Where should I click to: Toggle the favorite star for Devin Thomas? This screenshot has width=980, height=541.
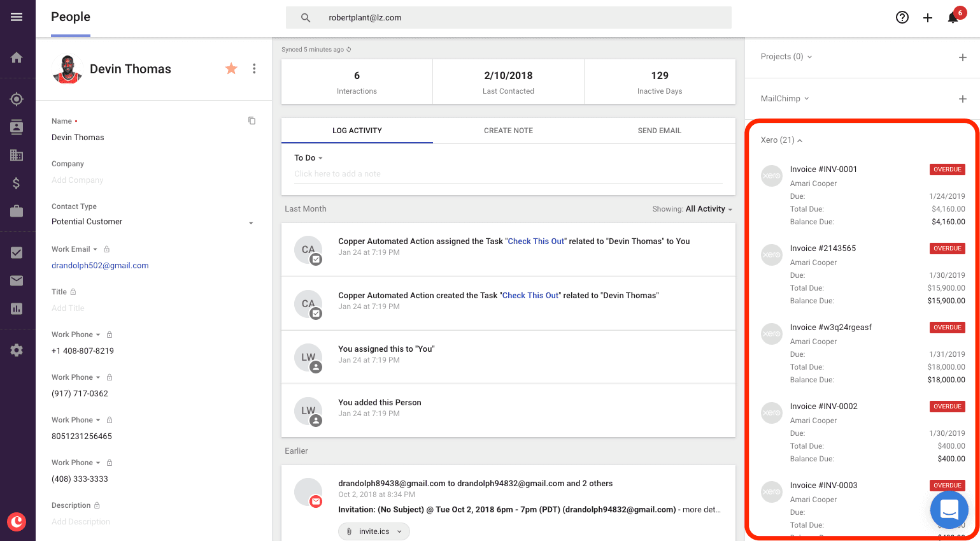coord(231,68)
